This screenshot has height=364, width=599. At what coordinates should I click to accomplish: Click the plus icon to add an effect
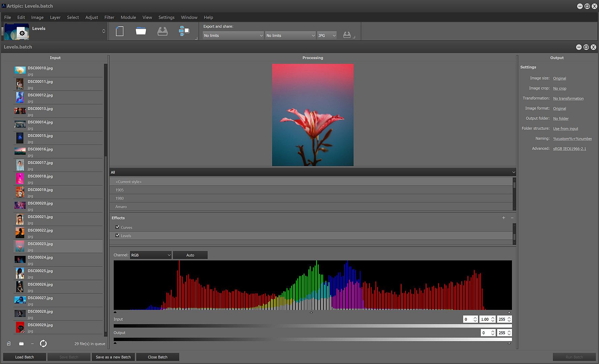click(x=504, y=218)
